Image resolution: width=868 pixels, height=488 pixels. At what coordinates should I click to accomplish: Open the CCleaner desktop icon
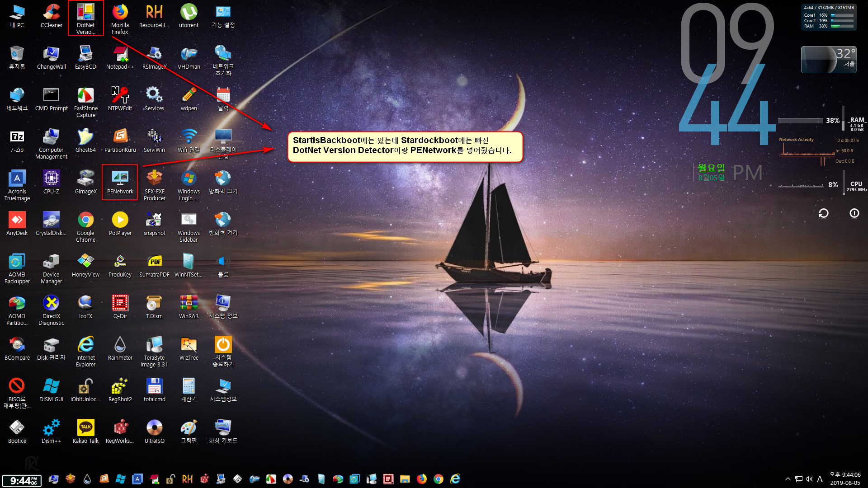(51, 16)
